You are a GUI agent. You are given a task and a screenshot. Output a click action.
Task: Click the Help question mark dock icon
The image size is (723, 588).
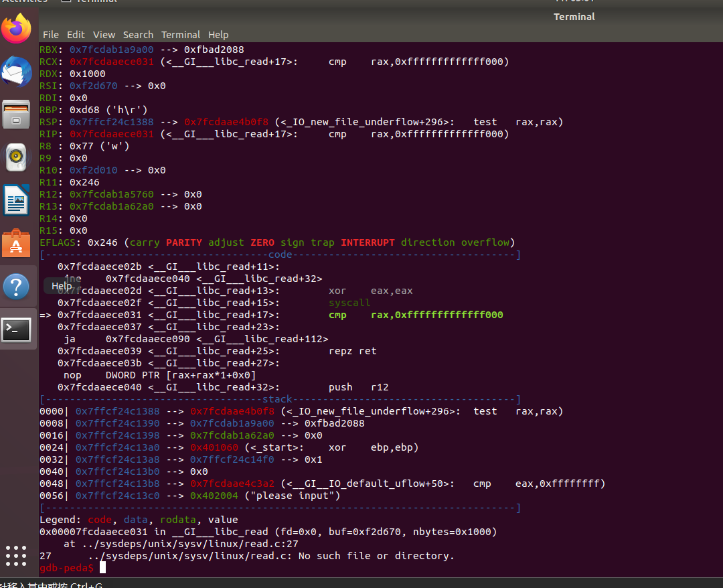pyautogui.click(x=16, y=287)
